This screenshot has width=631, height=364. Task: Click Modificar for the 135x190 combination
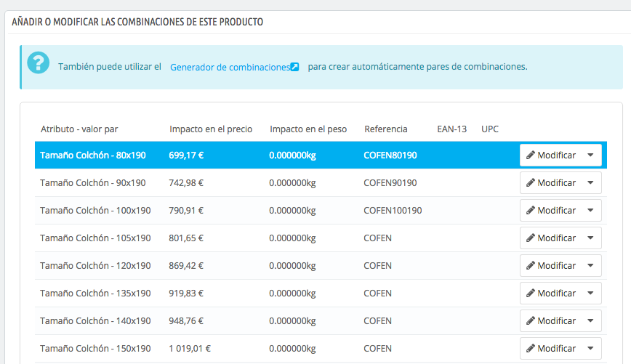pos(551,294)
